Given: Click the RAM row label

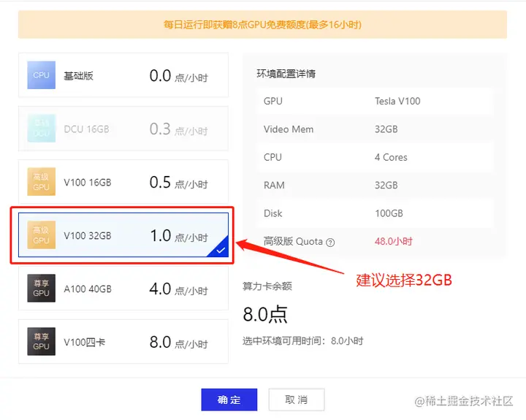Looking at the screenshot, I should pyautogui.click(x=274, y=186).
